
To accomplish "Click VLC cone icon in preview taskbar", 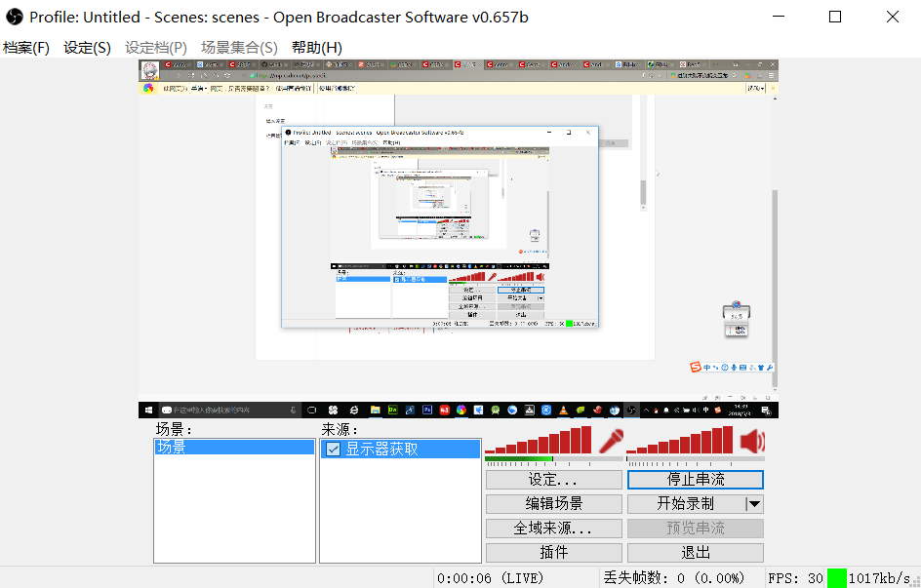I will pyautogui.click(x=563, y=411).
